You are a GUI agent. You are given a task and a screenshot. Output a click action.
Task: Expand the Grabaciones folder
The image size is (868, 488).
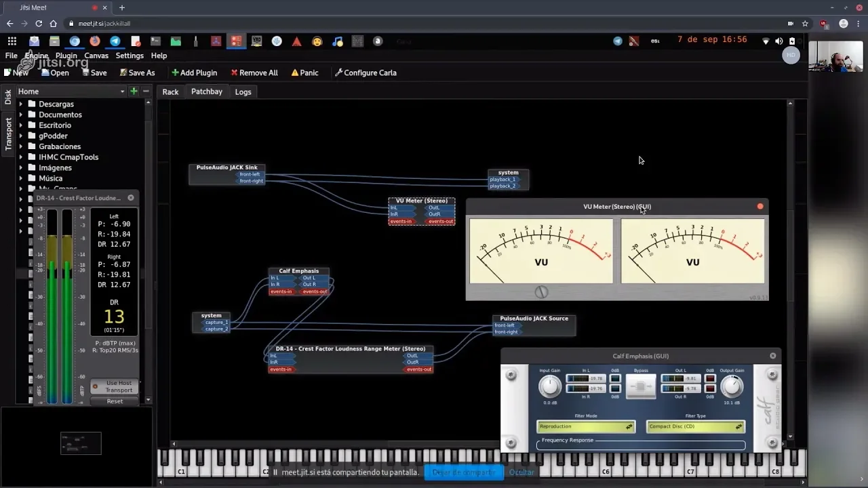click(x=21, y=146)
